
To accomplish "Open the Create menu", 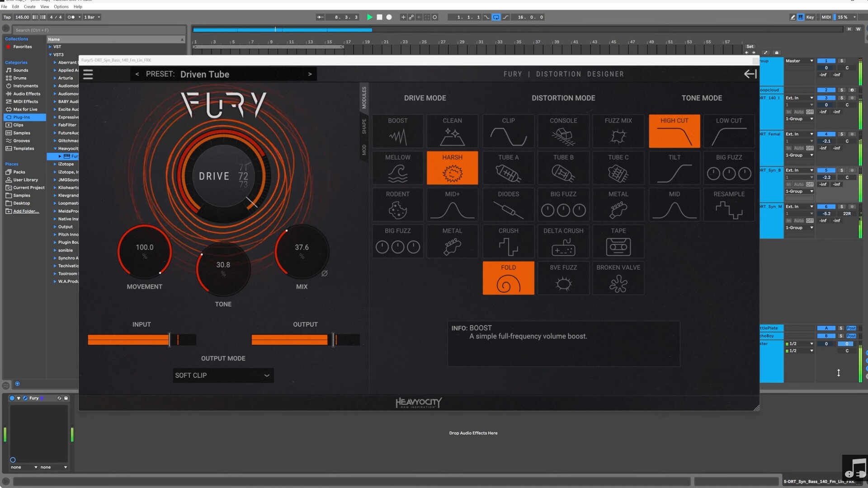I will click(x=29, y=7).
